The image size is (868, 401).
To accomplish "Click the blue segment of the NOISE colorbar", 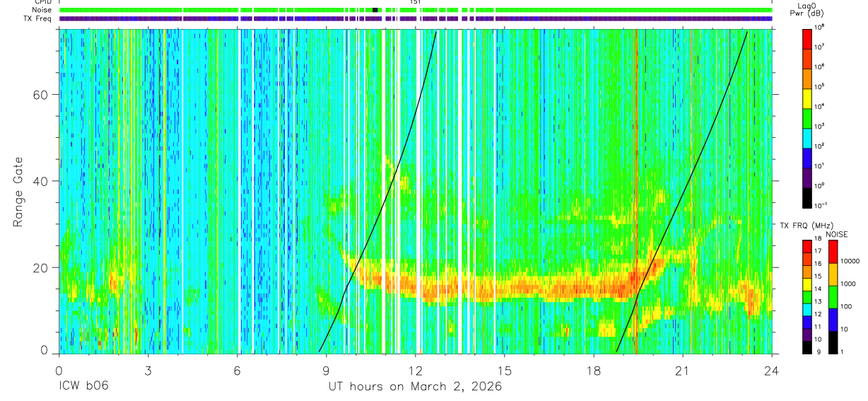I will point(833,318).
